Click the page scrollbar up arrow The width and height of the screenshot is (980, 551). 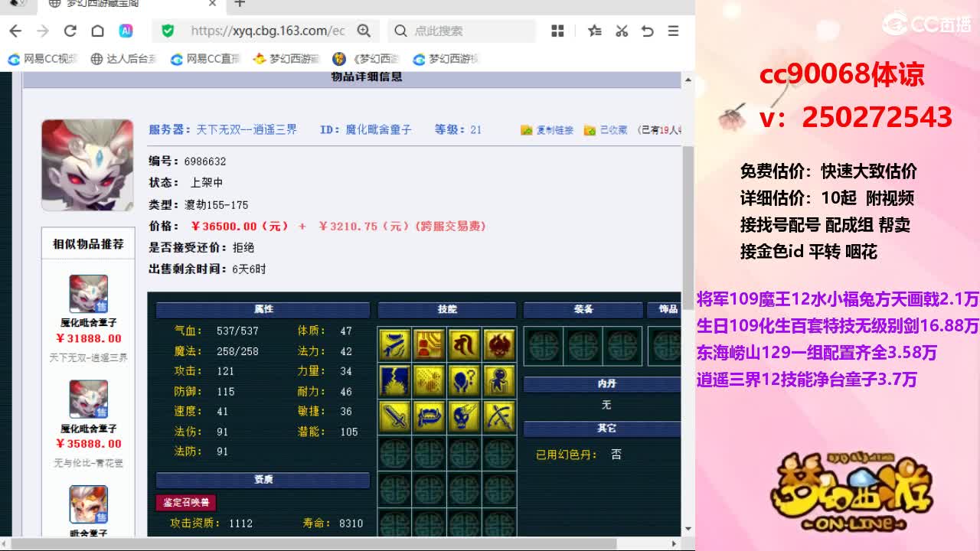(x=688, y=80)
